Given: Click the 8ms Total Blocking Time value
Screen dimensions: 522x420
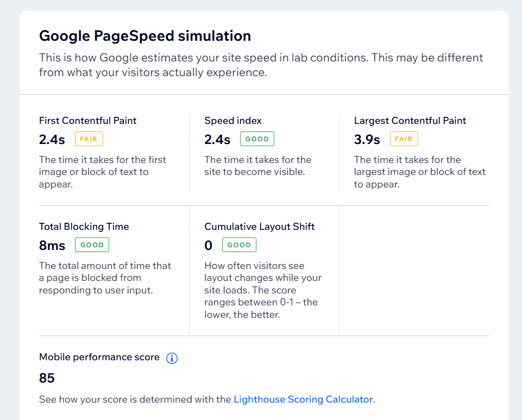Looking at the screenshot, I should [52, 246].
